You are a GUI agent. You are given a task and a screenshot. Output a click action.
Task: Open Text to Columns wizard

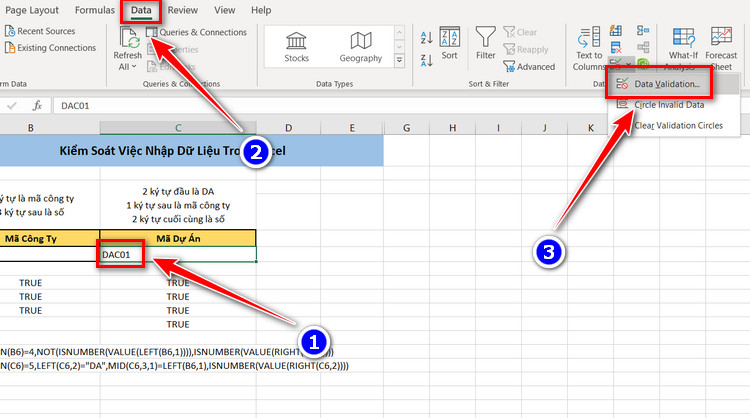(589, 49)
